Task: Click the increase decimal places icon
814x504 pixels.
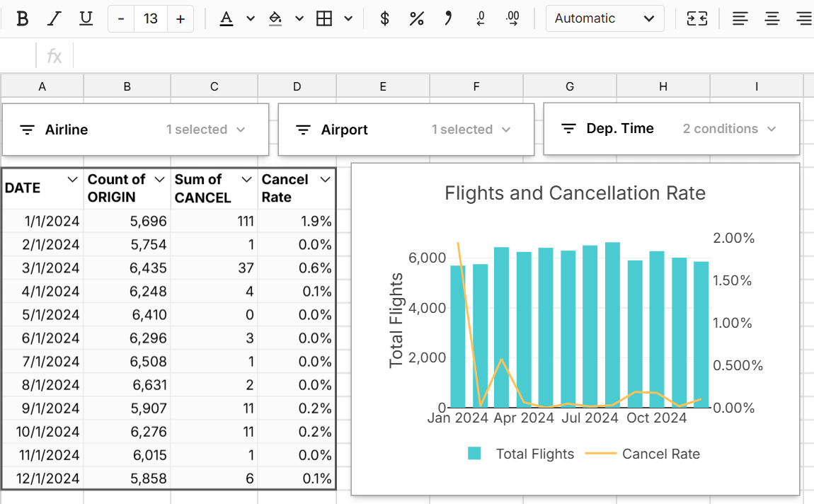Action: click(513, 19)
